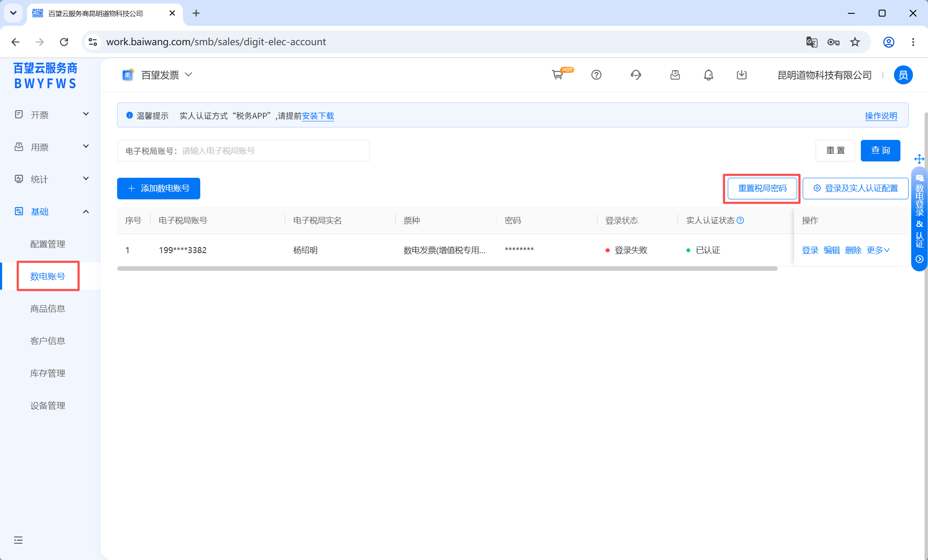Open Chrome password key icon
The height and width of the screenshot is (560, 928).
click(833, 42)
